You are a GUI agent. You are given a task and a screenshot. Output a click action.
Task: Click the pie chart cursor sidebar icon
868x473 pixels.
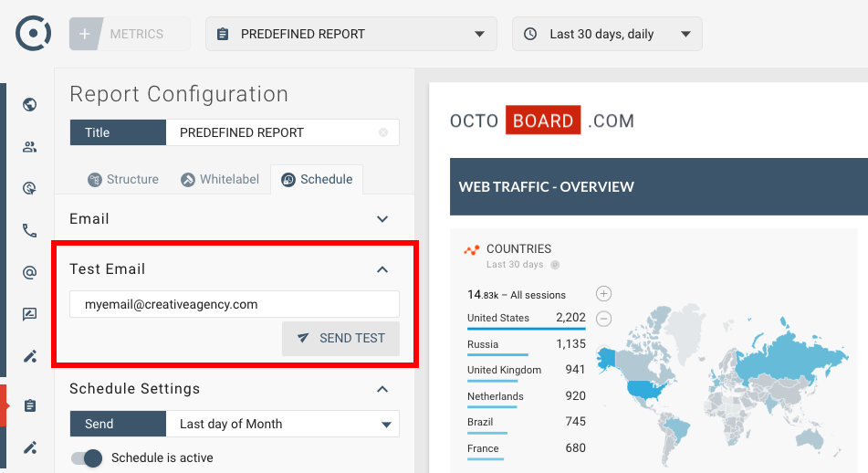click(30, 188)
